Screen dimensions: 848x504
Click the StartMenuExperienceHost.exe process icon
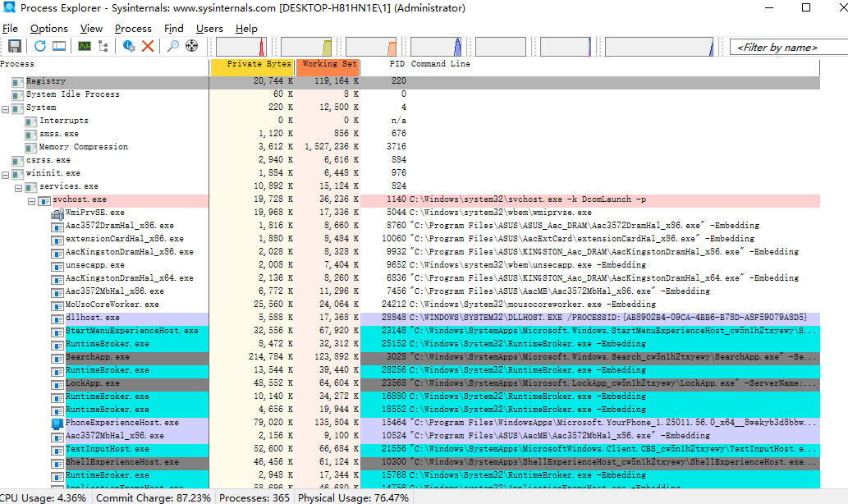pos(57,332)
